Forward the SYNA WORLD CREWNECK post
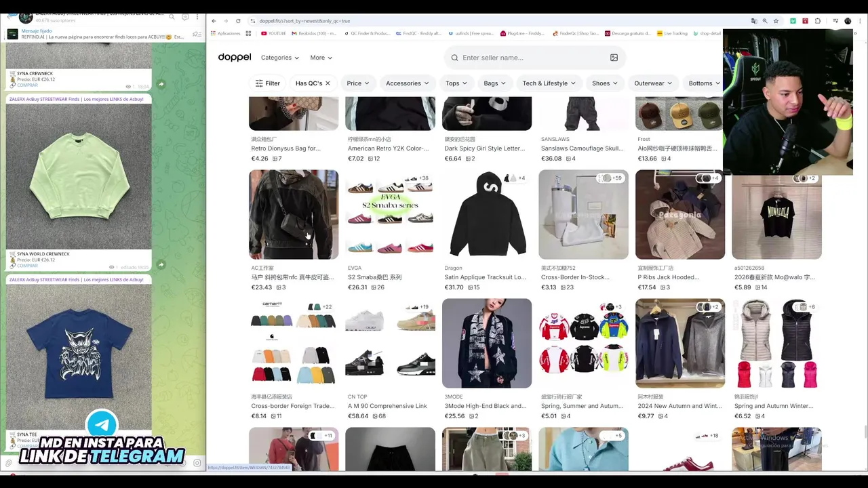 click(161, 265)
